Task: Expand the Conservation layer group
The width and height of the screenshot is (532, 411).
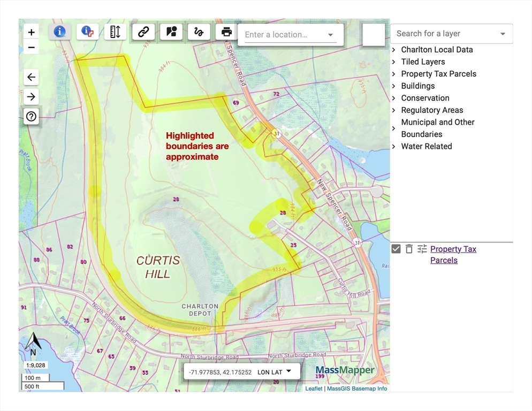Action: pyautogui.click(x=394, y=98)
